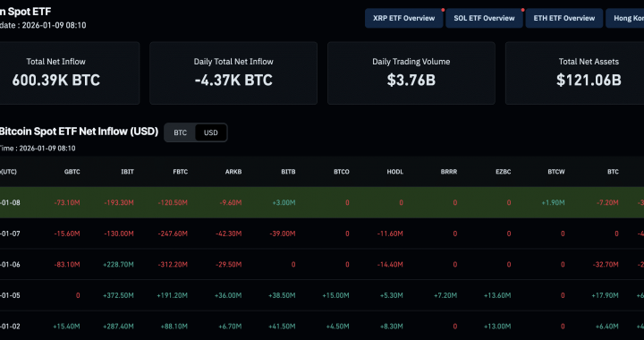
Task: Select the Daily Trading Volume card
Action: coord(411,72)
